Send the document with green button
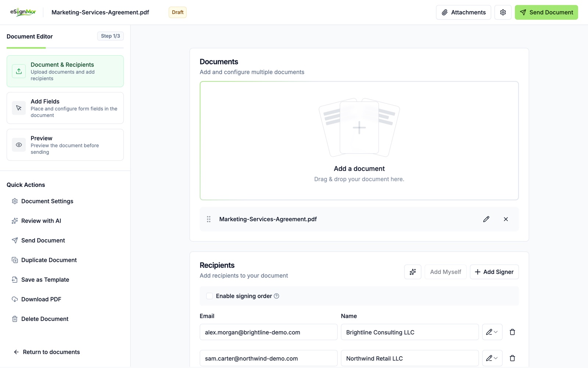This screenshot has width=588, height=368. coord(546,12)
